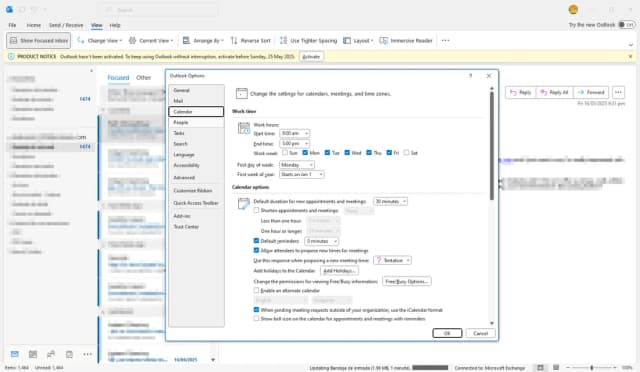Viewport: 640px width, 372px height.
Task: Click the Outlook Options help question mark
Action: pyautogui.click(x=471, y=76)
